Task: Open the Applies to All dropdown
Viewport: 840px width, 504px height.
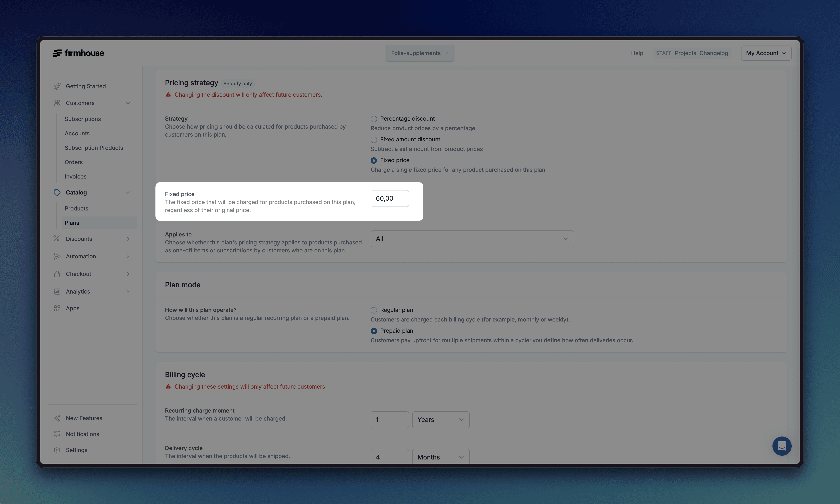Action: pos(472,239)
